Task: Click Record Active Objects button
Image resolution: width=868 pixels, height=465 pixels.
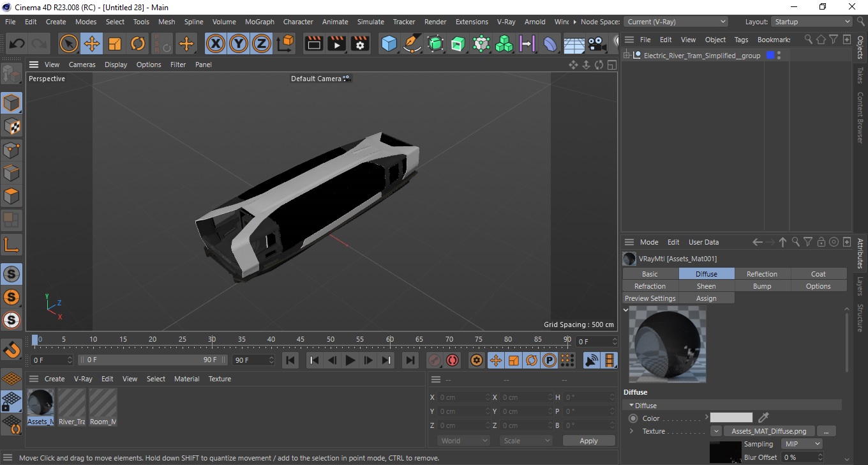Action: click(435, 360)
